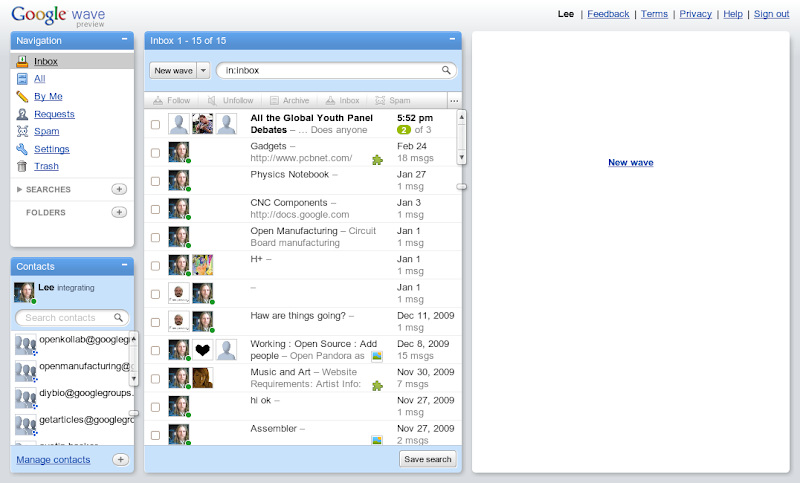Click the puzzle icon on Music and Art wave
Image resolution: width=800 pixels, height=483 pixels.
point(377,386)
